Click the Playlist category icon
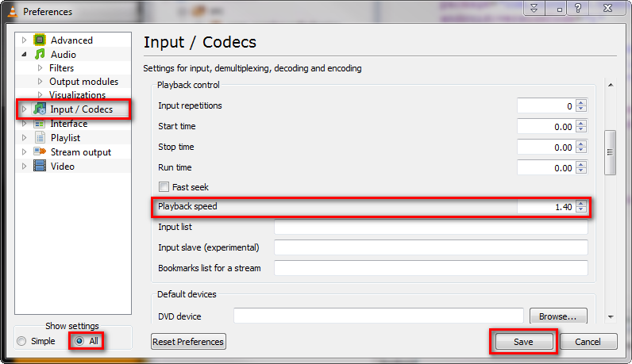Viewport: 632px width, 364px height. pyautogui.click(x=40, y=138)
